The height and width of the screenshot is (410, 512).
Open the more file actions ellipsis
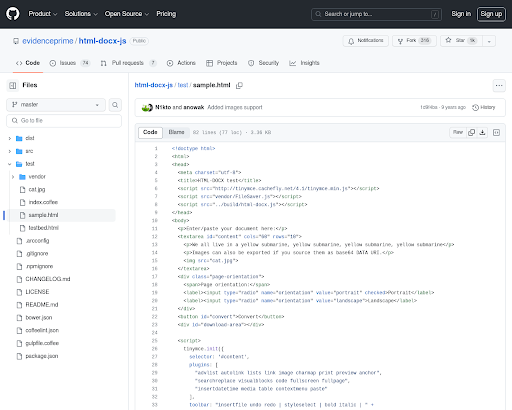[x=499, y=85]
